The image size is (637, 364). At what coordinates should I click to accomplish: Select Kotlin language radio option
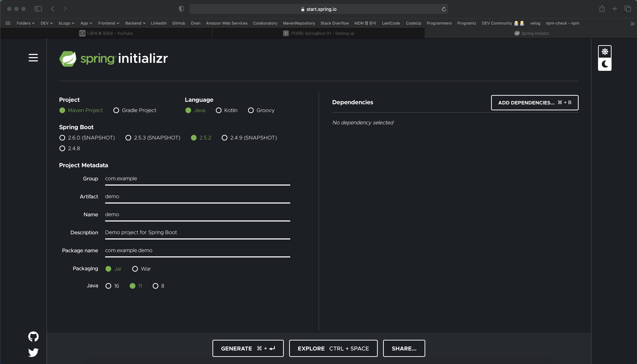[227, 110]
